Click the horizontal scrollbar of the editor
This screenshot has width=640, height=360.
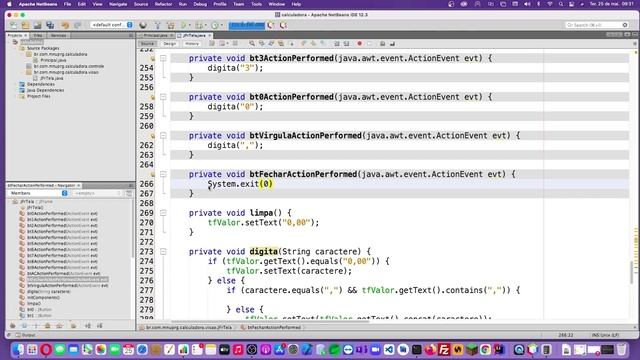pos(269,321)
